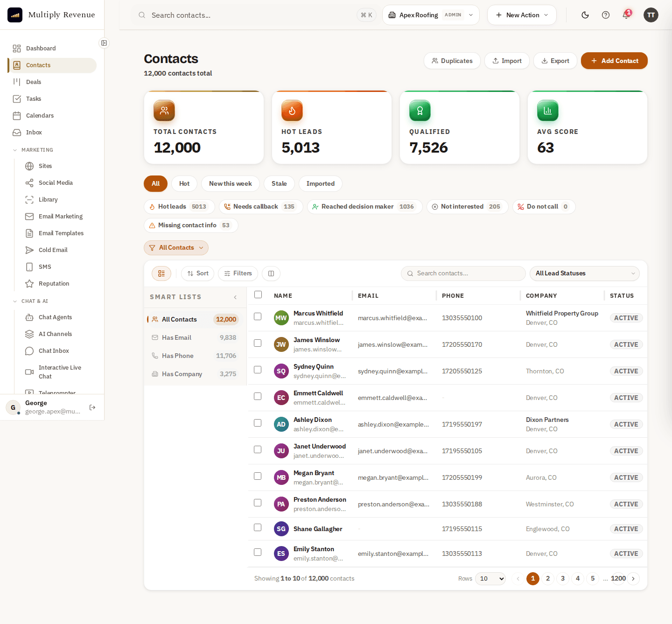The width and height of the screenshot is (672, 624).
Task: Open AI Channels in sidebar
Action: point(58,334)
